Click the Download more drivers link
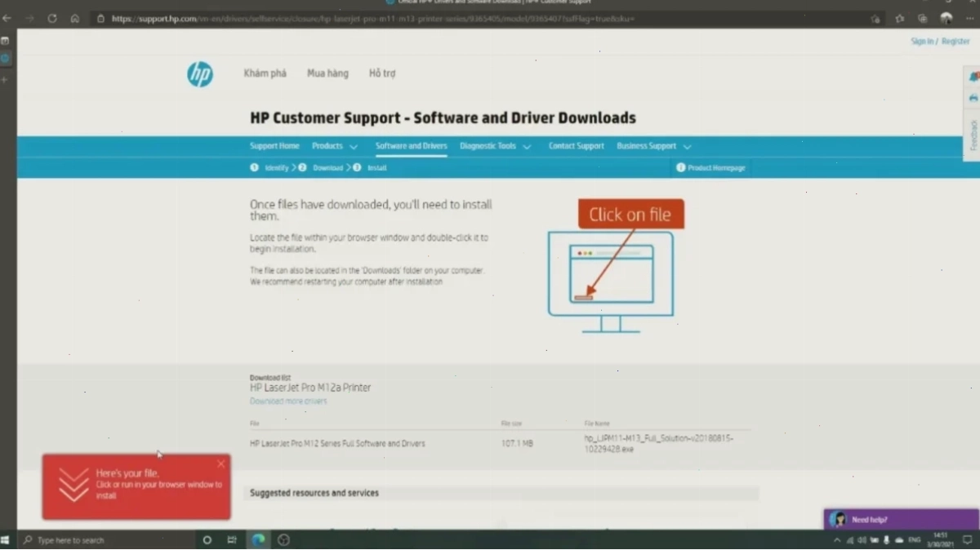The image size is (980, 550). point(288,401)
